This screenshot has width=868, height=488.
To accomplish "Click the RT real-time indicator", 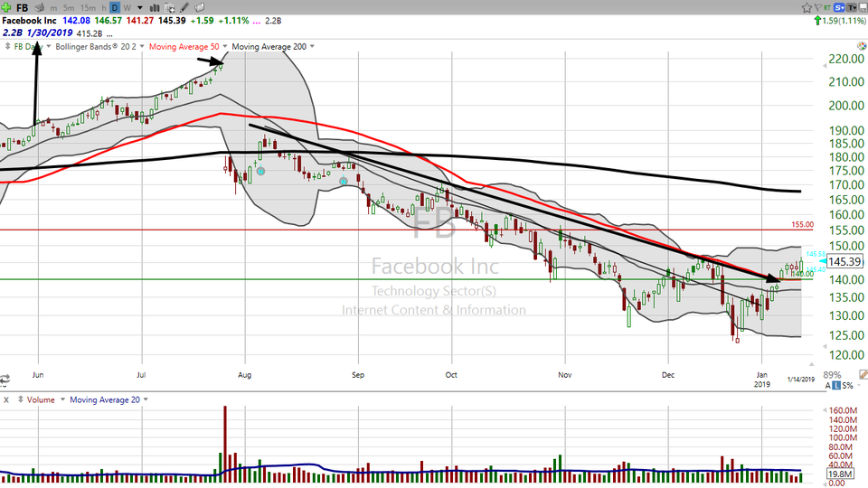I will [827, 8].
